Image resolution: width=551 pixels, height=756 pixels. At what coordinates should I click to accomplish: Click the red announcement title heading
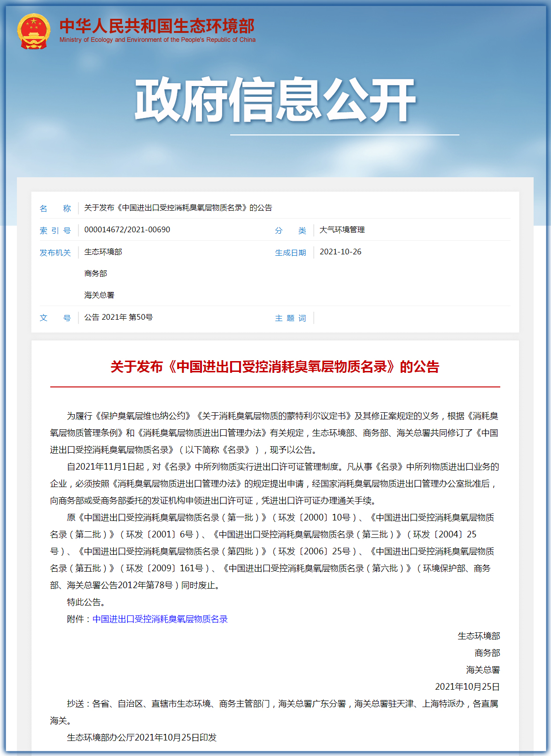275,367
